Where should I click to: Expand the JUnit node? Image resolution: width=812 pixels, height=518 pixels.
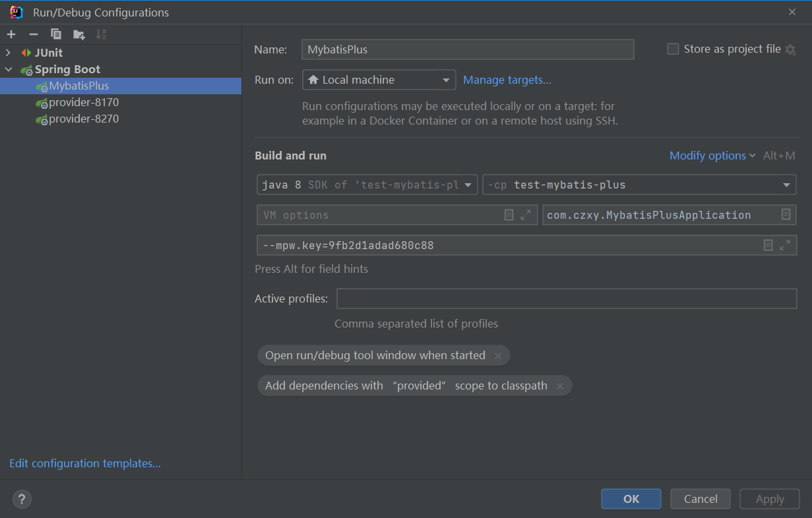pos(8,52)
